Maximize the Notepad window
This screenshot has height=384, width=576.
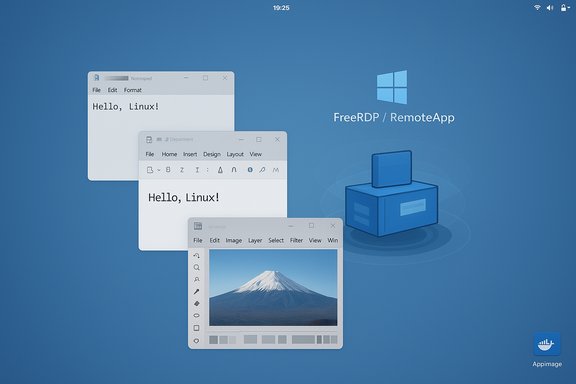pos(205,78)
